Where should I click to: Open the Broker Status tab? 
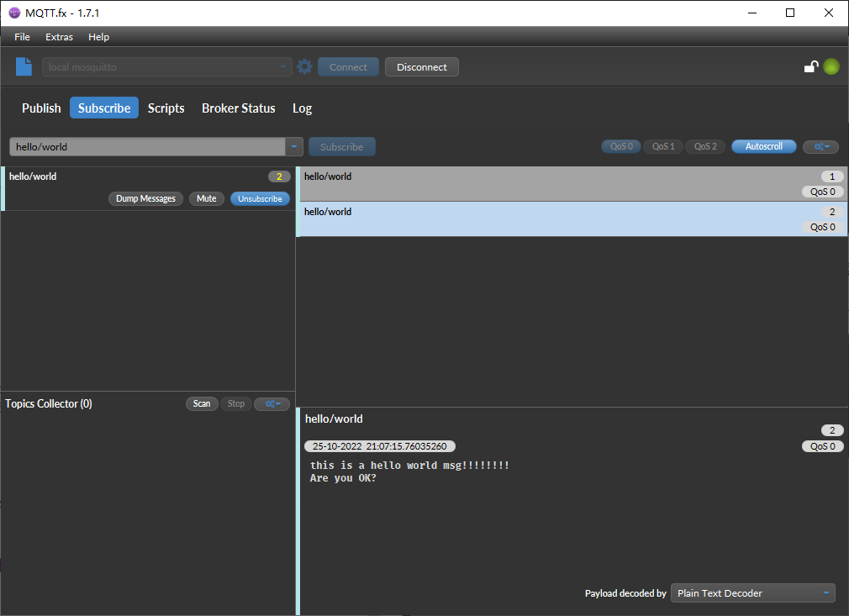click(x=238, y=108)
